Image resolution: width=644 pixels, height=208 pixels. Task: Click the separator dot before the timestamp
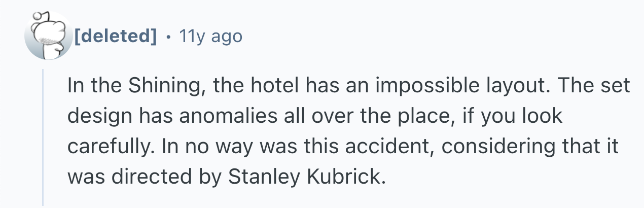[x=168, y=37]
